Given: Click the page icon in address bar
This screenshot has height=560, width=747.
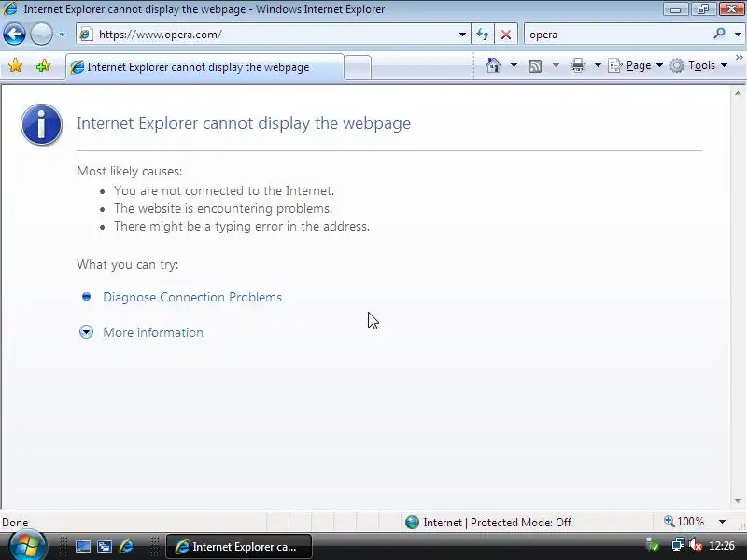Looking at the screenshot, I should [x=86, y=35].
